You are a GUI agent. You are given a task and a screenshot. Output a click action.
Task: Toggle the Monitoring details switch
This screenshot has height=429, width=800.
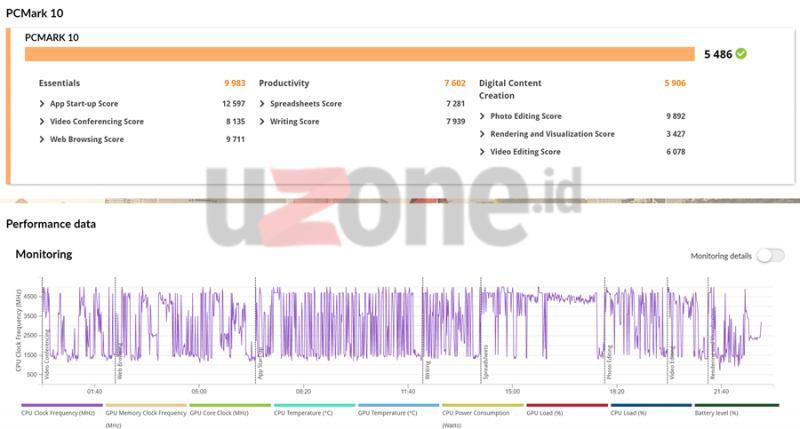[x=770, y=256]
